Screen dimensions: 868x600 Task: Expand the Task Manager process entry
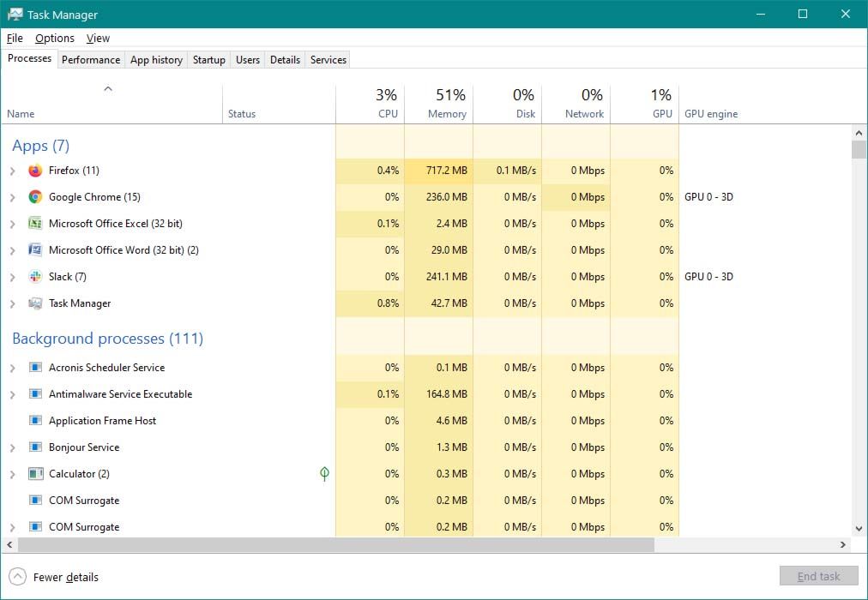tap(12, 303)
